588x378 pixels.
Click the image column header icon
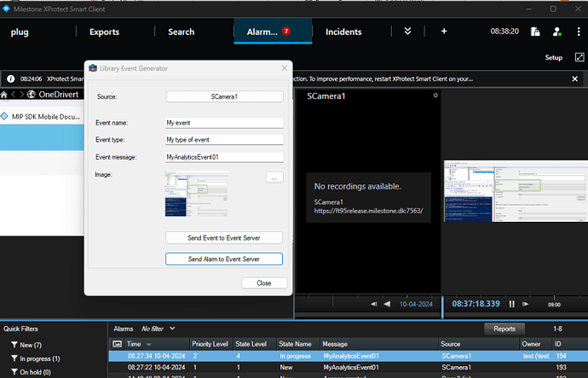pyautogui.click(x=118, y=344)
